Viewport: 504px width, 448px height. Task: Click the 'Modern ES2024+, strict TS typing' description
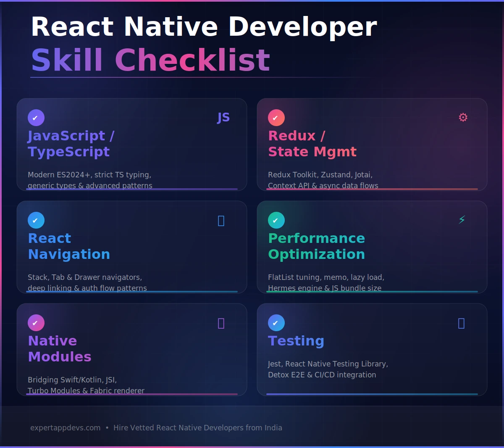coord(89,175)
